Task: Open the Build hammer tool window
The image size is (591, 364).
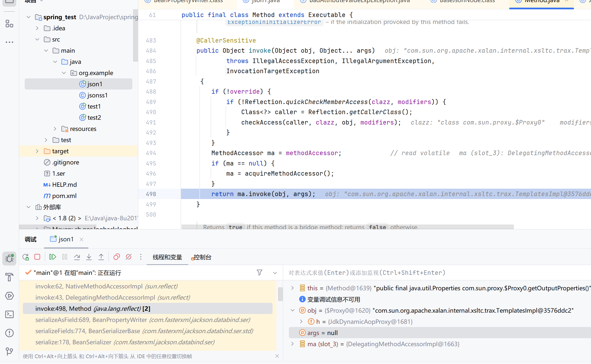Action: (x=9, y=277)
